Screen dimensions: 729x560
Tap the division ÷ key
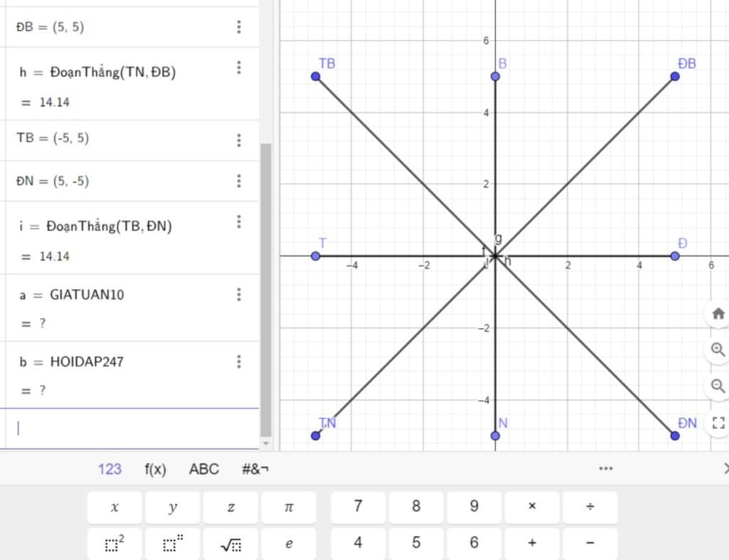[x=590, y=507]
